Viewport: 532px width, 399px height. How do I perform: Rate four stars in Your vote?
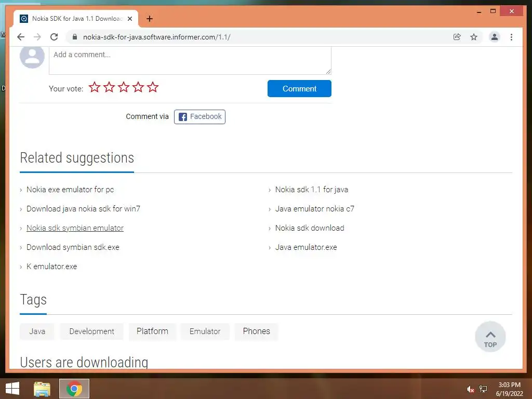138,87
